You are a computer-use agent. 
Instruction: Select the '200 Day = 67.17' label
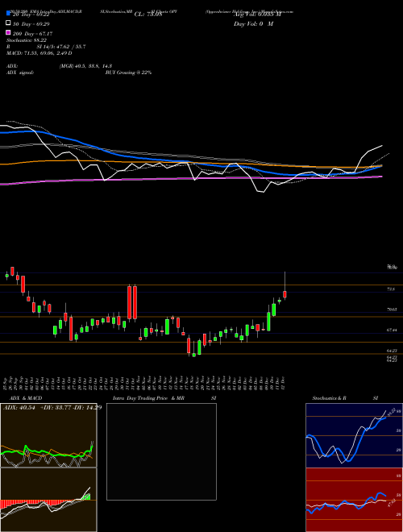[x=33, y=34]
